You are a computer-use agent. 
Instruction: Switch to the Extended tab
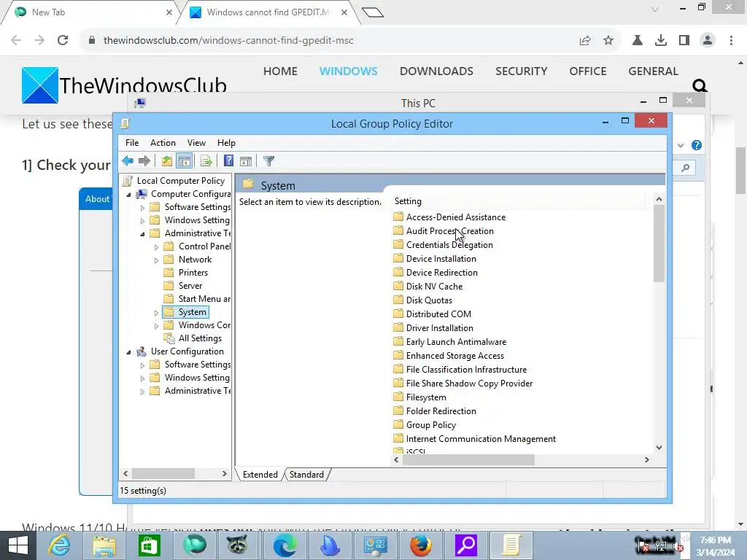pos(260,474)
